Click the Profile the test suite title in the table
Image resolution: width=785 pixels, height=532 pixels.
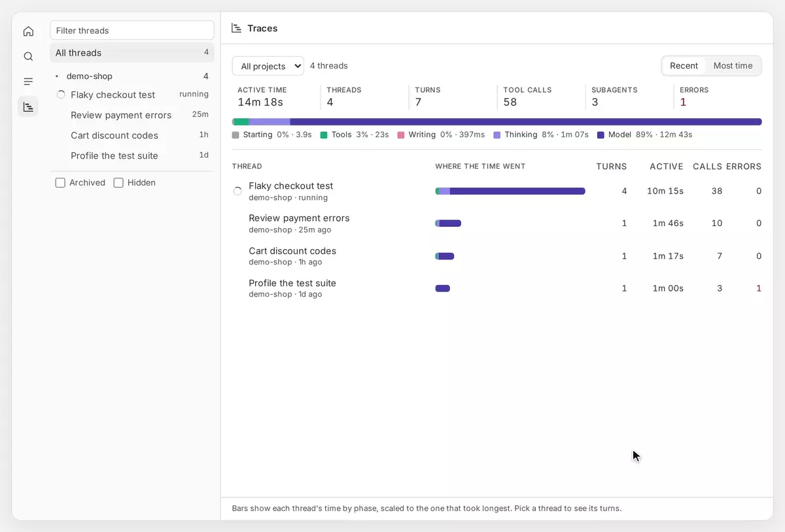click(x=292, y=283)
